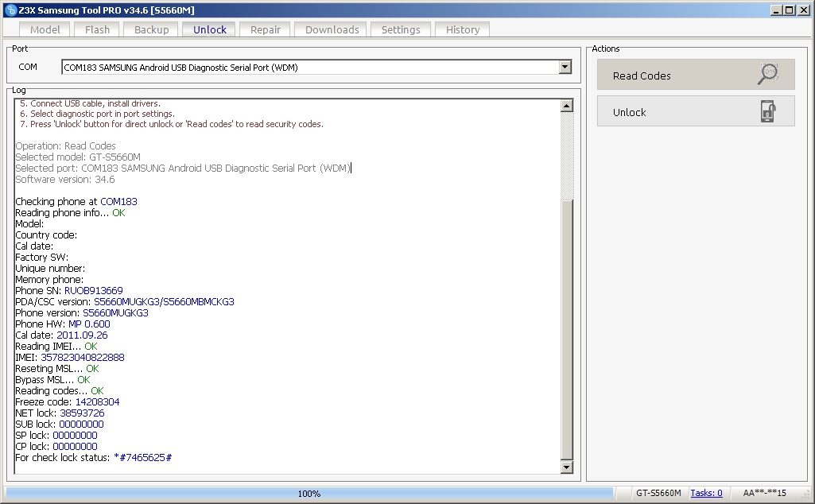Click the Read Codes button
This screenshot has width=815, height=504.
tap(696, 74)
